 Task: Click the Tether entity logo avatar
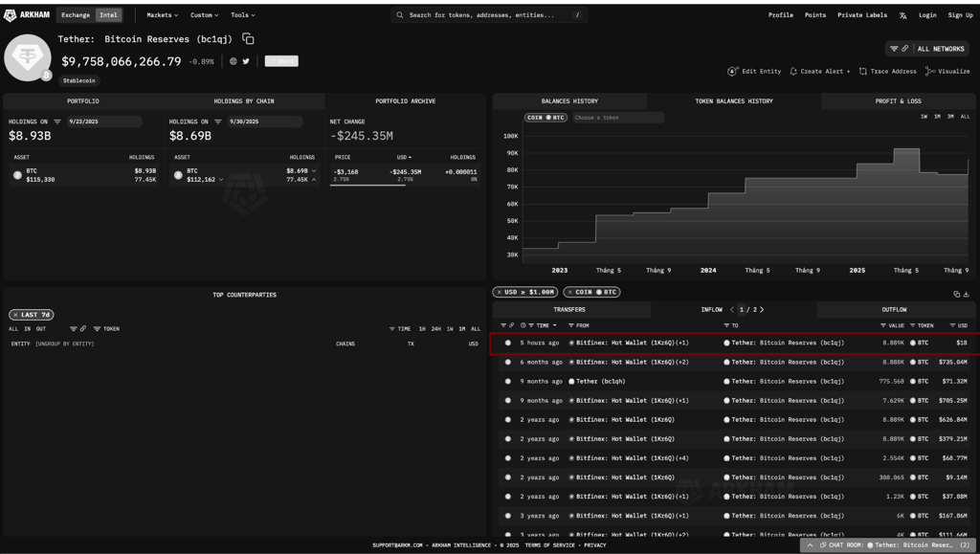coord(28,58)
